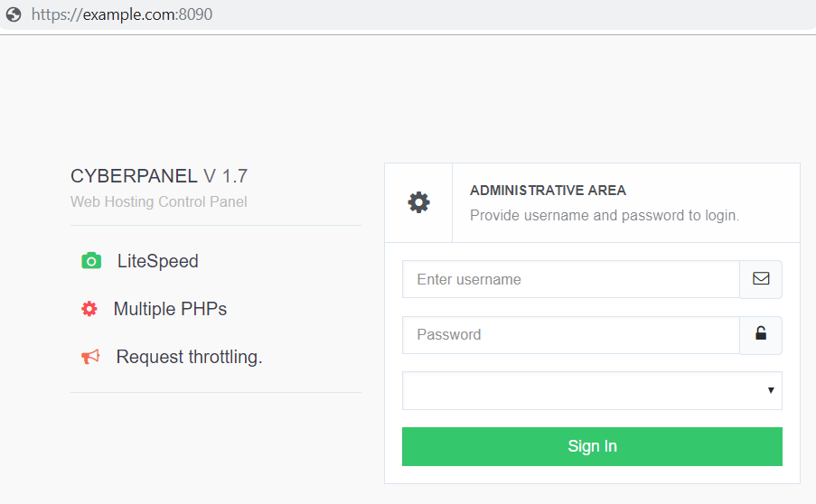
Task: Click the Web Hosting Control Panel subtitle
Action: (159, 201)
